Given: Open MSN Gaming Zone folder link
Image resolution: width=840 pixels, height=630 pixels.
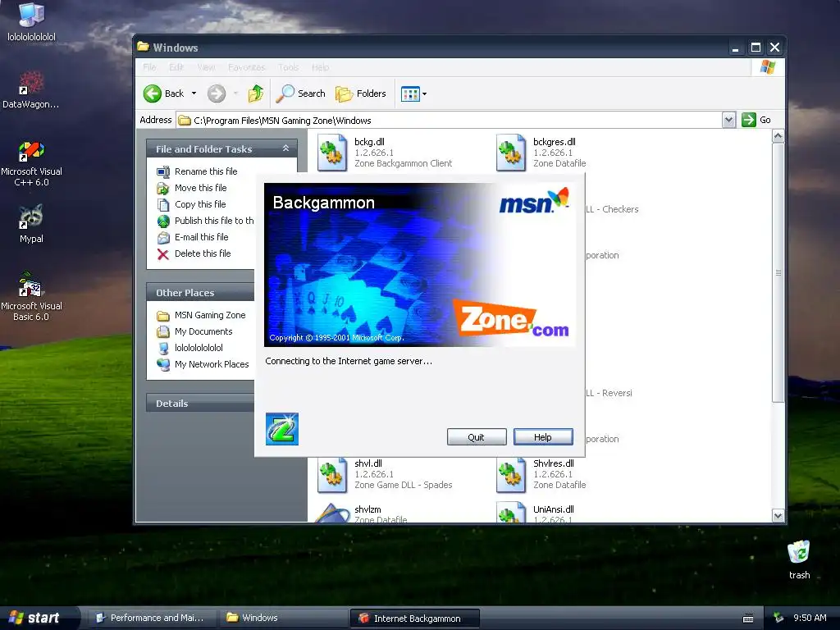Looking at the screenshot, I should point(210,315).
